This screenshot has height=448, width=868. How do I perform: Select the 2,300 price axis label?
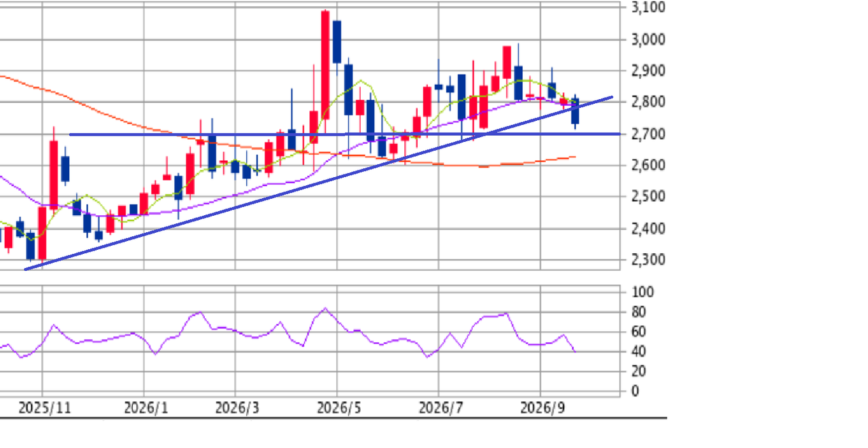(648, 259)
